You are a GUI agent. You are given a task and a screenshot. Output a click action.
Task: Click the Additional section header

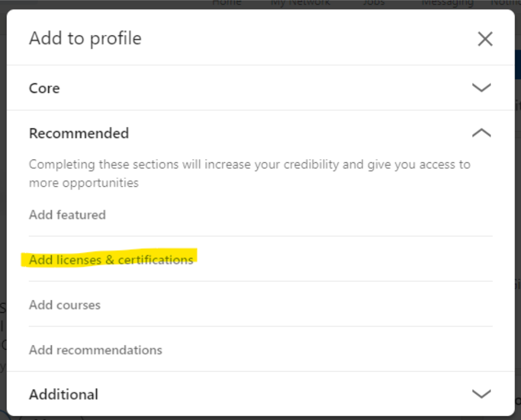(x=63, y=394)
